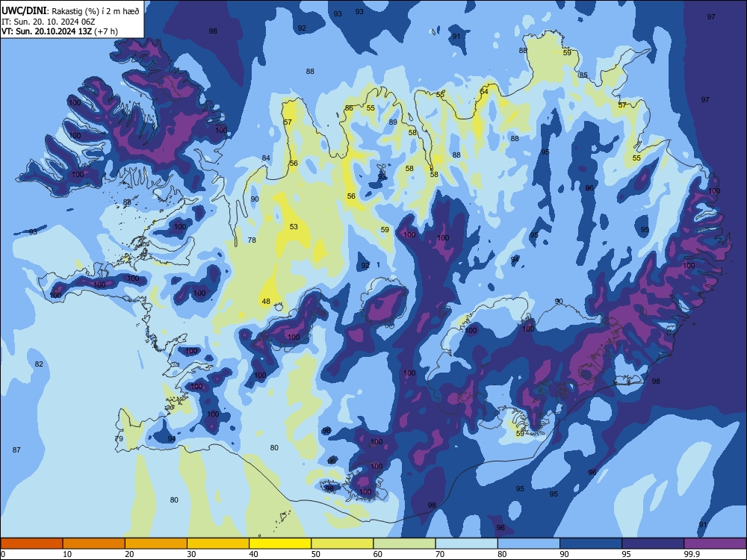Click the map value 54 on the north coast

484,91
